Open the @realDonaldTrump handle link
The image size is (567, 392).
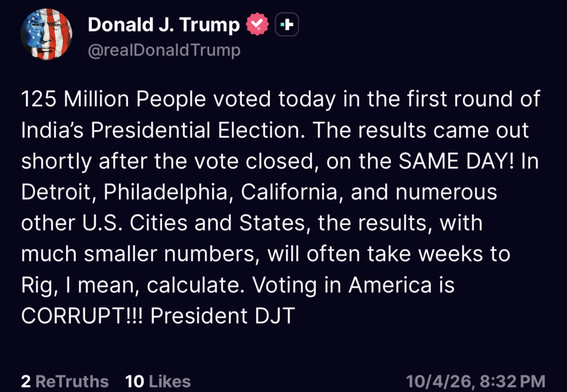coord(164,50)
